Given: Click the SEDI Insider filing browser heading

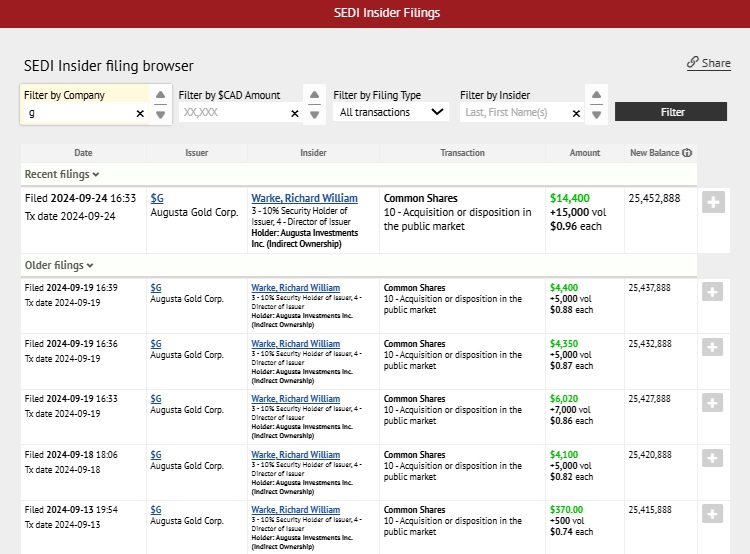Looking at the screenshot, I should tap(109, 66).
